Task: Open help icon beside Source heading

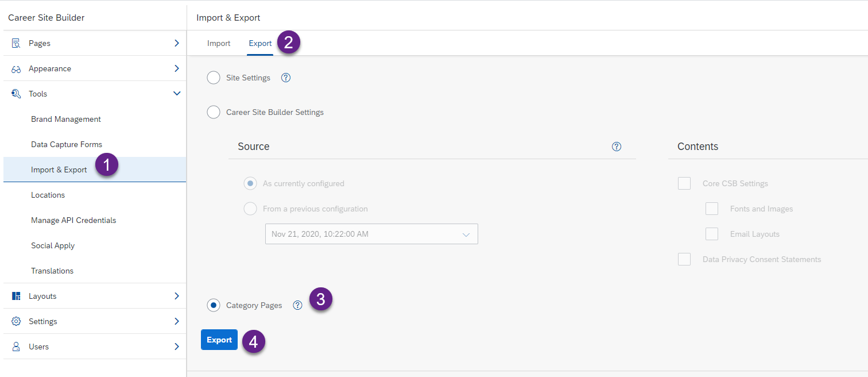Action: coord(617,147)
